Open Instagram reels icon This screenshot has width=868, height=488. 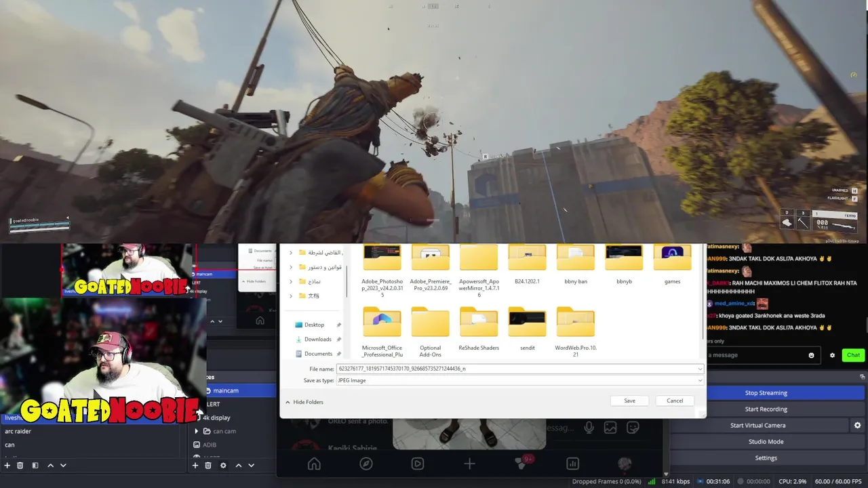click(x=418, y=464)
